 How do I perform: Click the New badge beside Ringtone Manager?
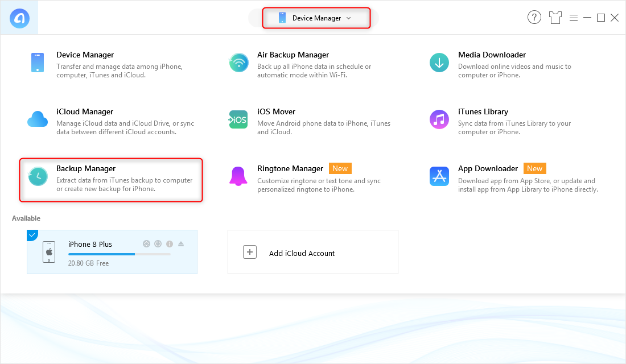340,168
